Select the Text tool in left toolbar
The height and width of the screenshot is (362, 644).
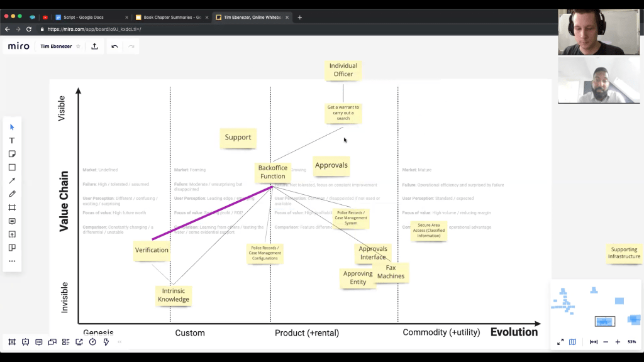pos(12,141)
